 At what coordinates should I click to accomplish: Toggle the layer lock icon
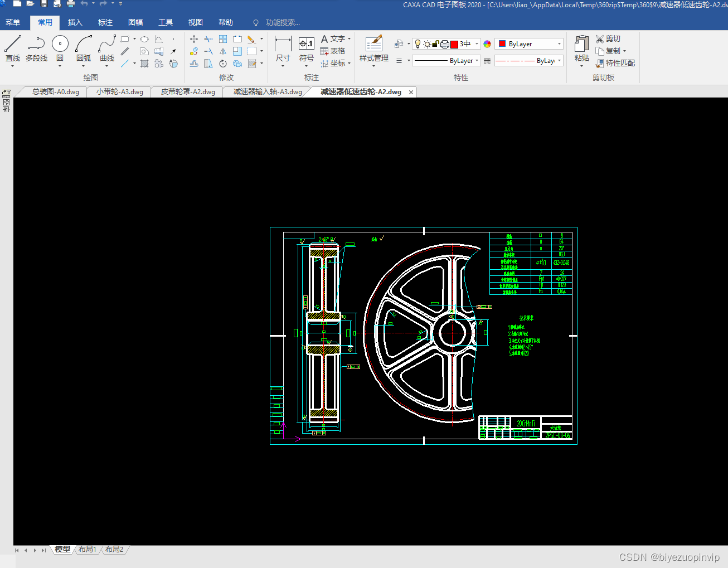tap(436, 44)
